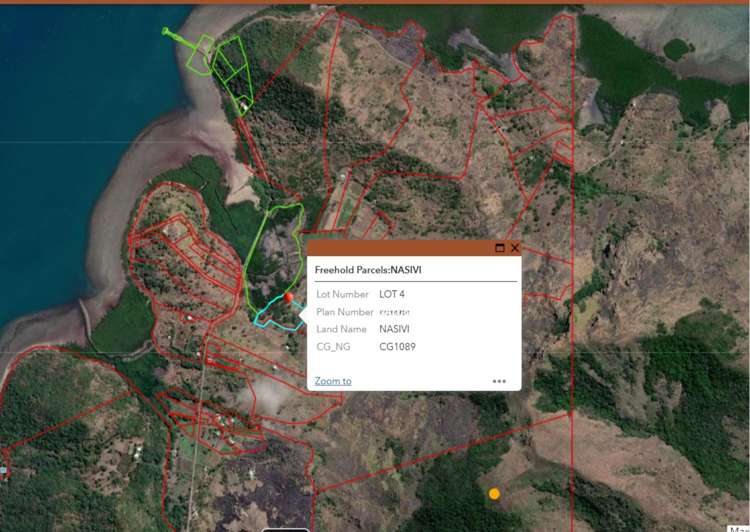Click the Lot Number field label
The image size is (750, 532).
click(344, 295)
